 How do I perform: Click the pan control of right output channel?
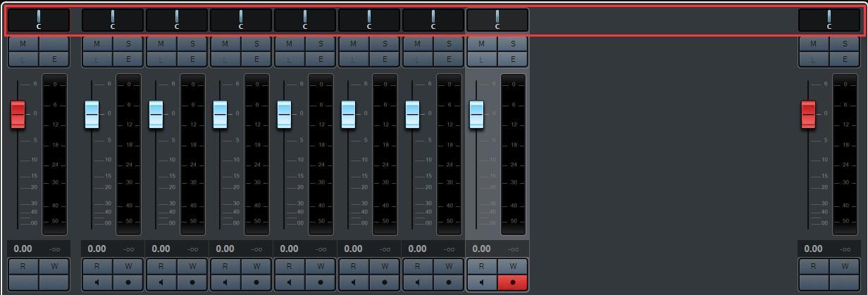click(829, 20)
